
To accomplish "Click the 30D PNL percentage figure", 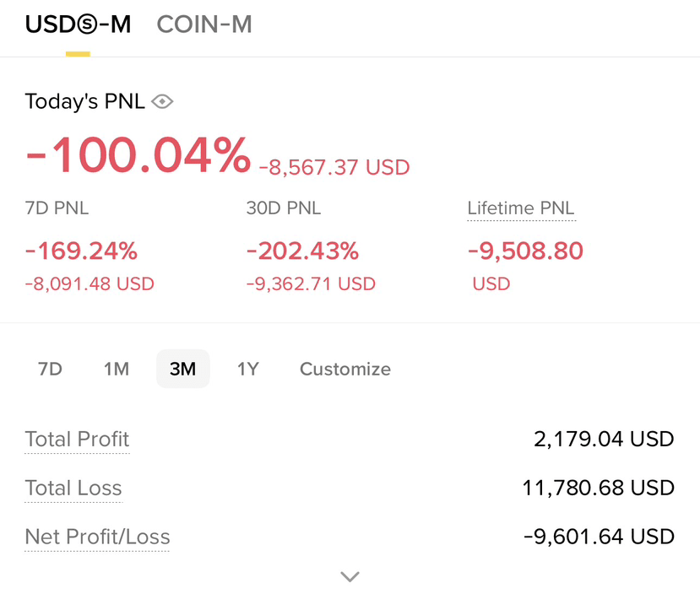I will point(302,251).
